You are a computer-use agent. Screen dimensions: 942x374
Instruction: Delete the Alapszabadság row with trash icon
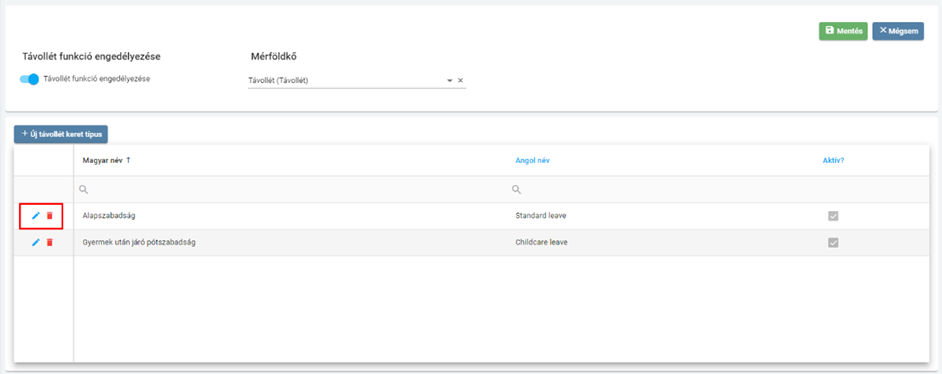[x=50, y=216]
